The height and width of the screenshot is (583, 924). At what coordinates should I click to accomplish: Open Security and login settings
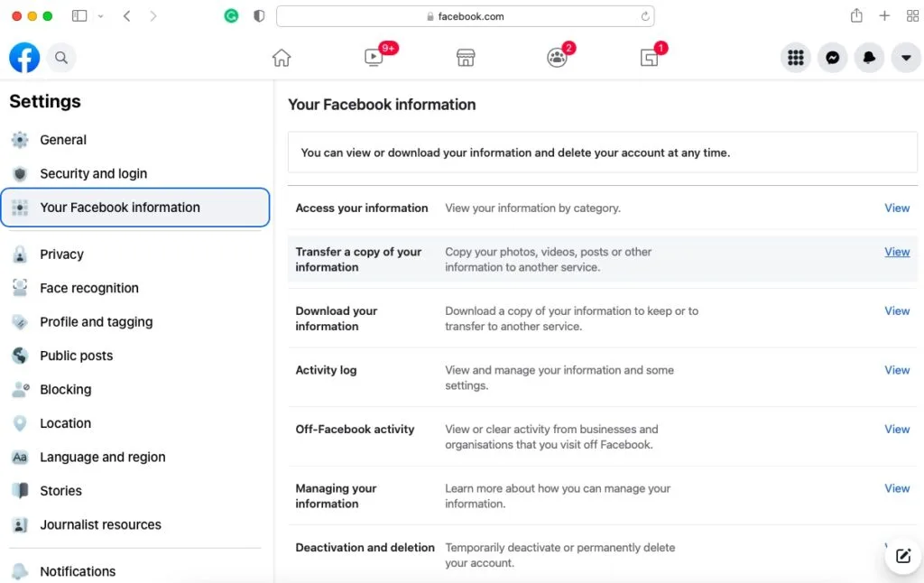tap(93, 173)
